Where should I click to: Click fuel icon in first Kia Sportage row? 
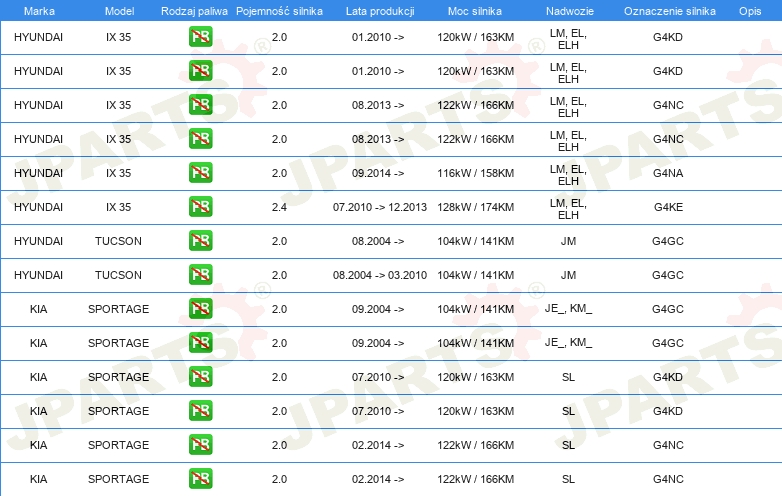pyautogui.click(x=201, y=309)
